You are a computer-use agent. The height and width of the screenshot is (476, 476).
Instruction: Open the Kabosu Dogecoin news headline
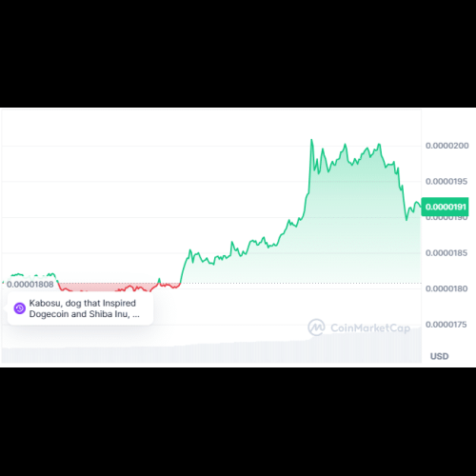[84, 308]
